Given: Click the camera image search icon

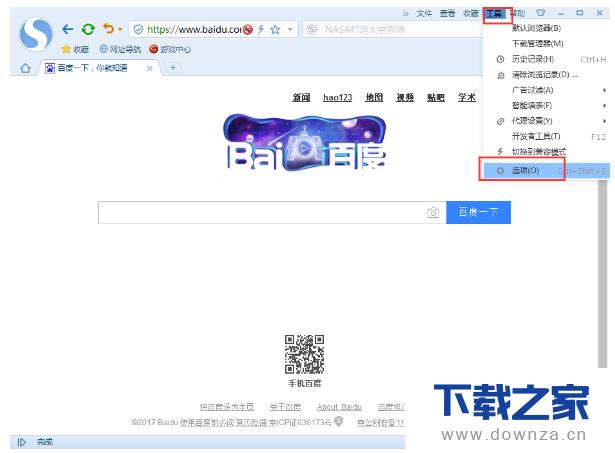Looking at the screenshot, I should coord(433,212).
